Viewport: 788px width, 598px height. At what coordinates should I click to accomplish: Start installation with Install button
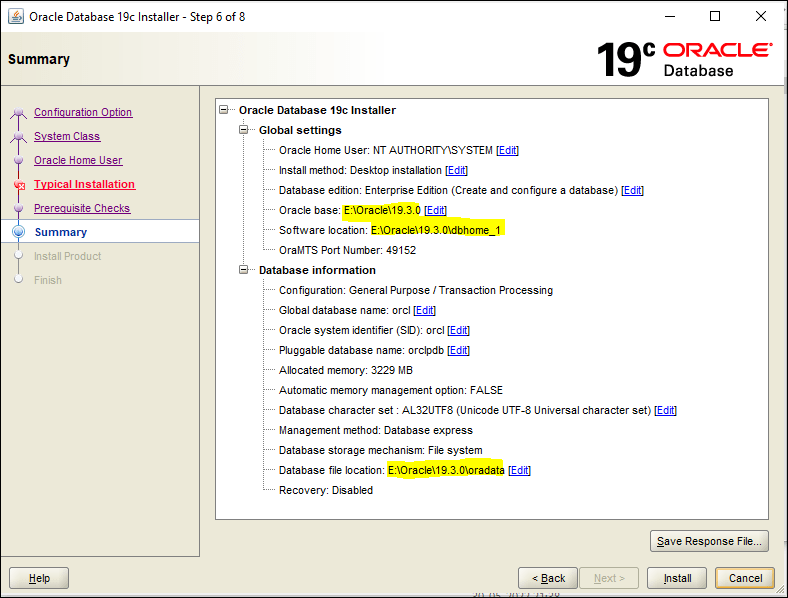[x=677, y=578]
